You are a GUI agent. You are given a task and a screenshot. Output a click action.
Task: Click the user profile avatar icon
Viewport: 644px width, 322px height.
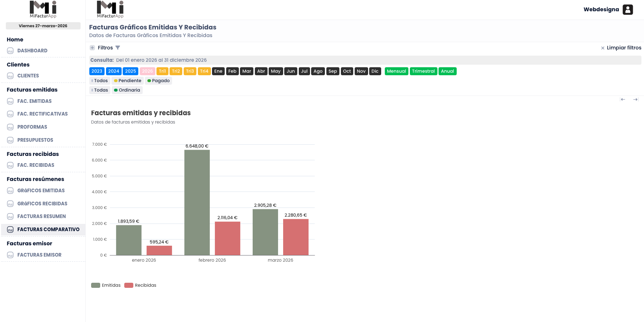click(x=628, y=9)
